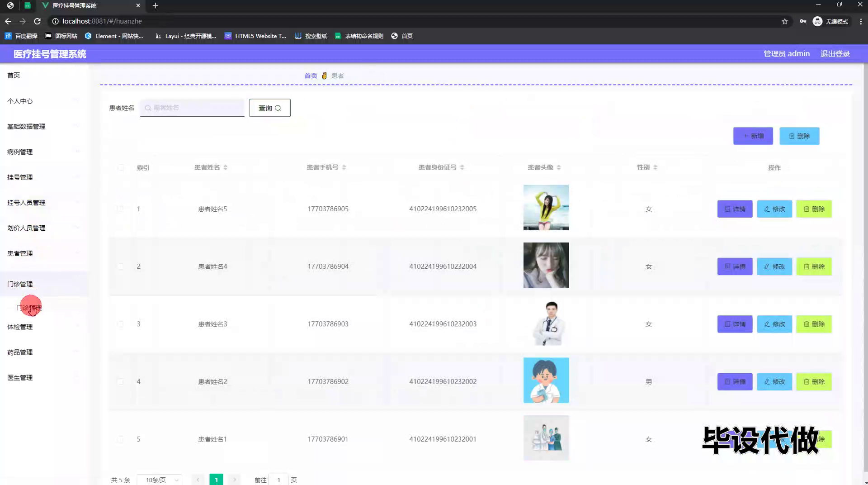Image resolution: width=868 pixels, height=485 pixels.
Task: Open a new browser tab
Action: point(155,5)
